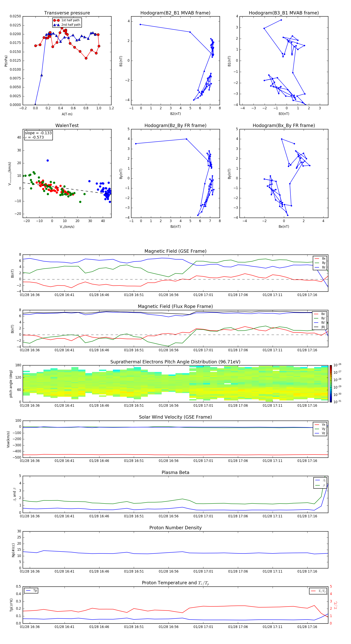The height and width of the screenshot is (644, 351).
Task: Click Bx legend entry in GSE magnetic field panel
Action: click(320, 259)
